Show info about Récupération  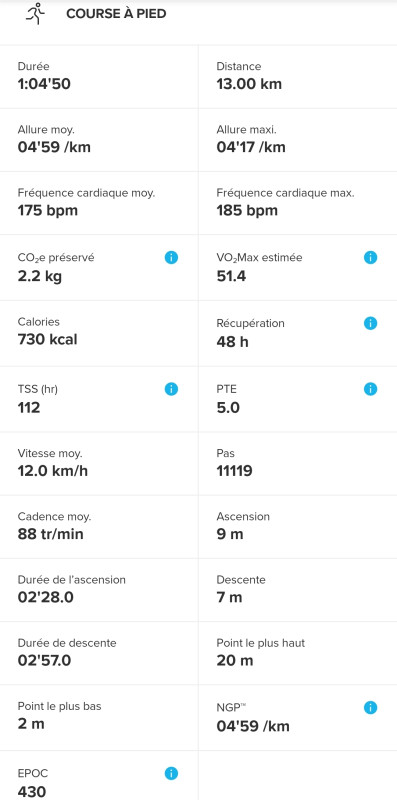[370, 323]
